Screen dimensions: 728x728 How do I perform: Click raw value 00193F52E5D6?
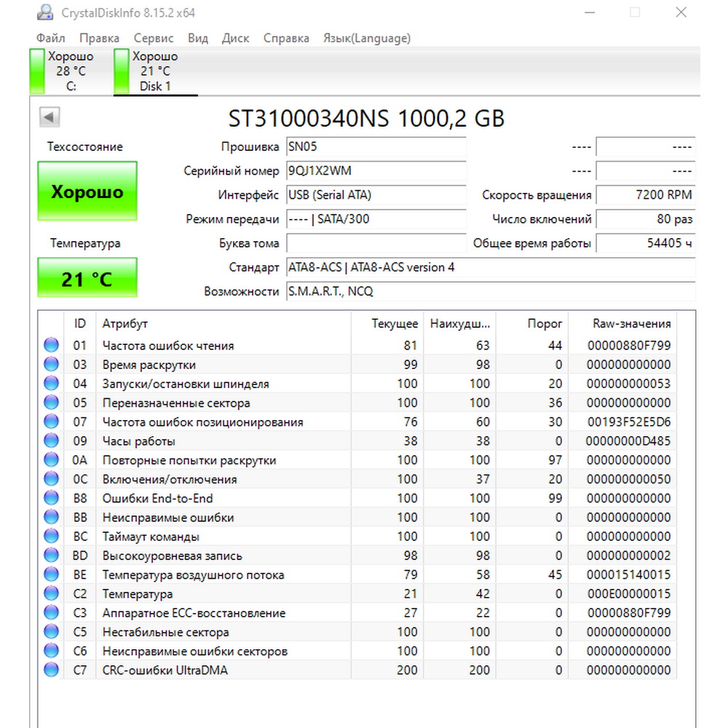629,422
